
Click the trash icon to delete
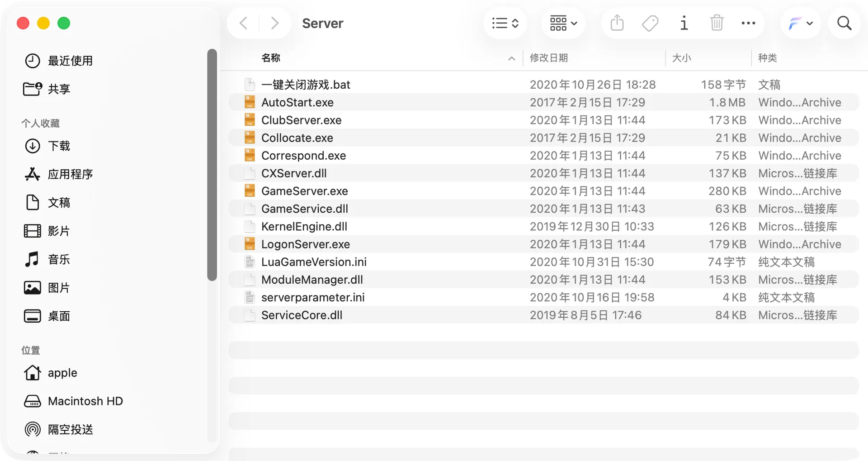tap(717, 23)
